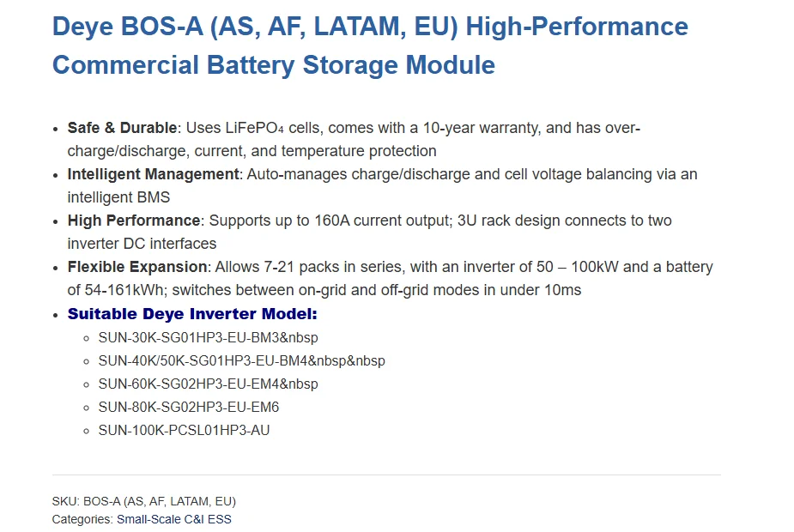794x532 pixels.
Task: Click the "High Performance" bold label
Action: 133,221
